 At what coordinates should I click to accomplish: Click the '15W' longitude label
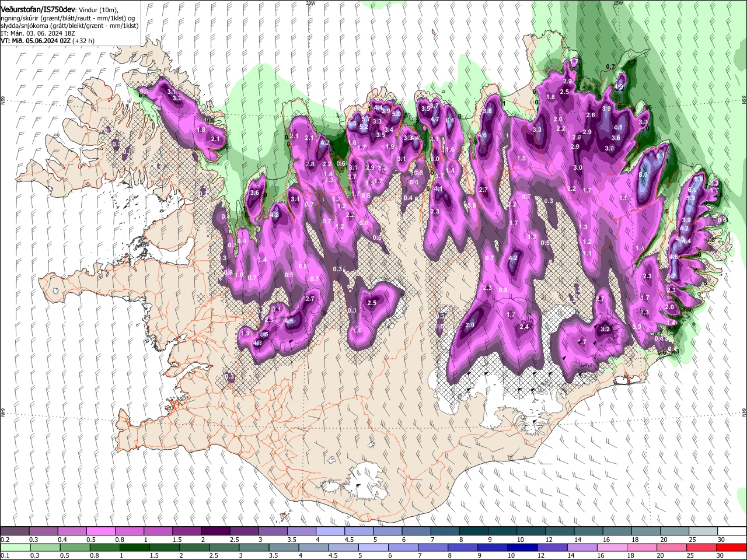pyautogui.click(x=619, y=3)
